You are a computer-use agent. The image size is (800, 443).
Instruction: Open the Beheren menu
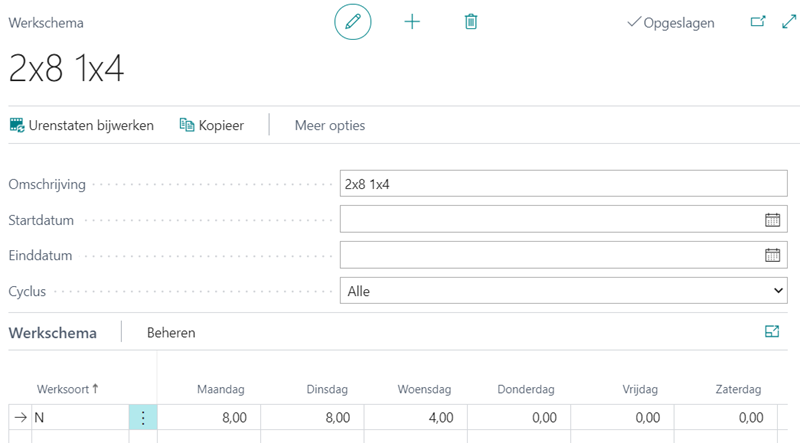click(171, 333)
